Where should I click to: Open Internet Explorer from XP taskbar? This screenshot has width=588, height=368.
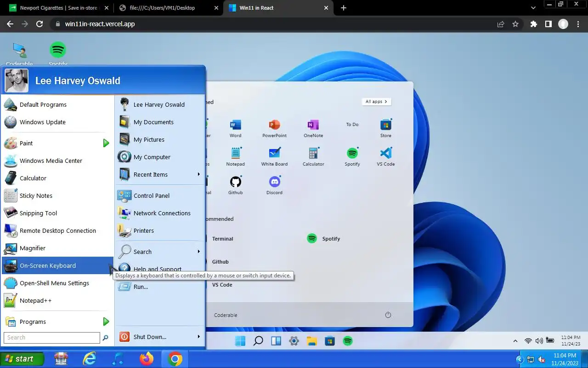coord(89,359)
